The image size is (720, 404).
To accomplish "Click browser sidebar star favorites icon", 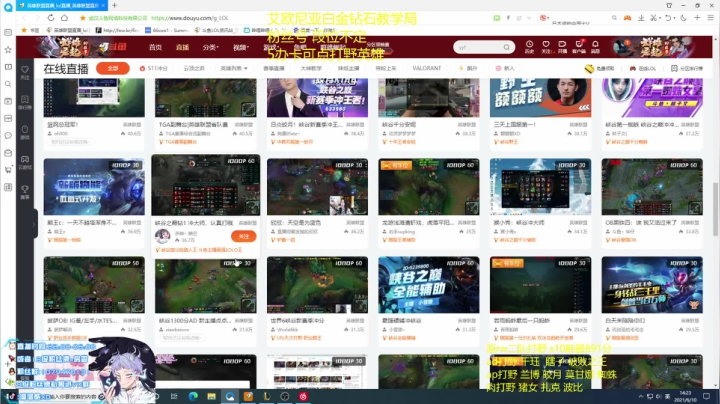I will tap(8, 49).
